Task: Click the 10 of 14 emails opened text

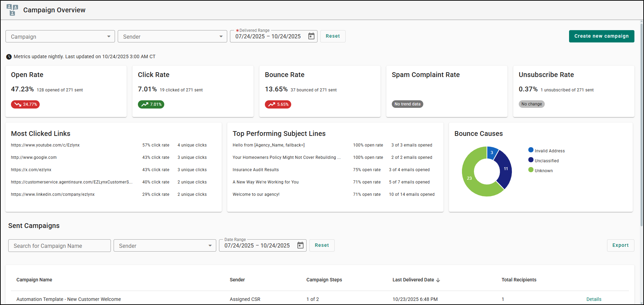Action: [x=412, y=194]
